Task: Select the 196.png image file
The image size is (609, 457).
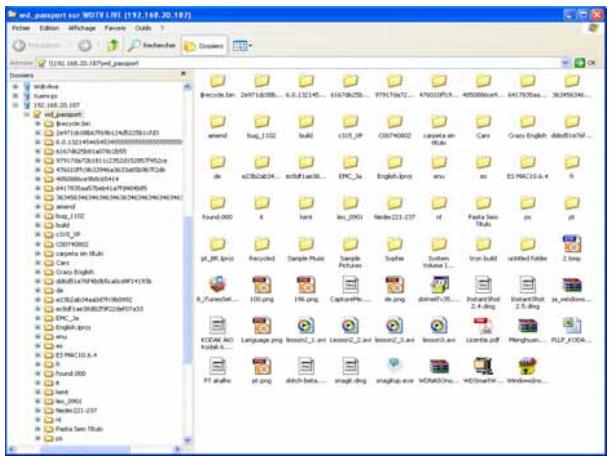Action: pyautogui.click(x=306, y=290)
